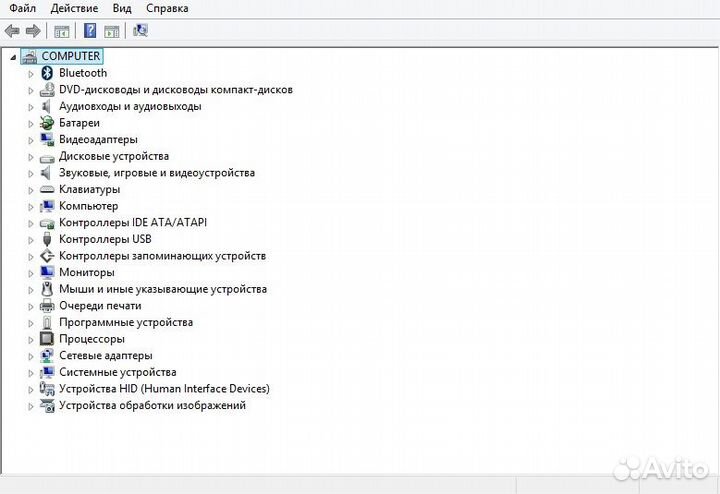Select the 'Видеоадаптеры' label
Viewport: 720px width, 494px height.
coord(98,140)
